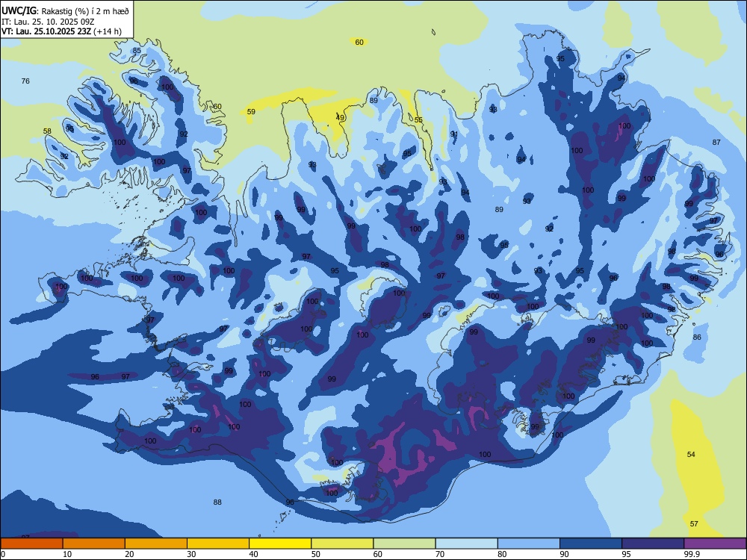Click the map value "54" in yellow area
Image resolution: width=747 pixels, height=560 pixels.
[x=691, y=454]
